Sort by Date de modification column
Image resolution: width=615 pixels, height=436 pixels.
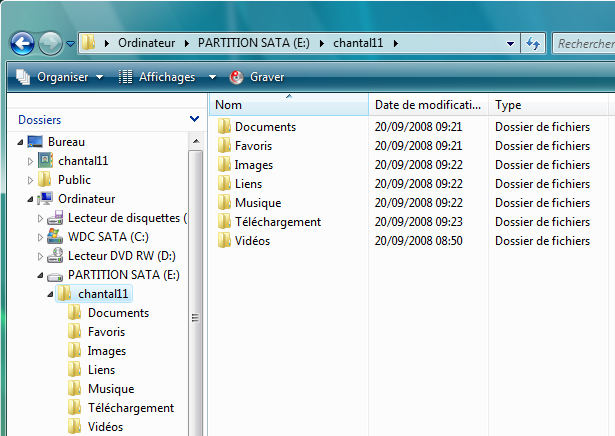(428, 105)
